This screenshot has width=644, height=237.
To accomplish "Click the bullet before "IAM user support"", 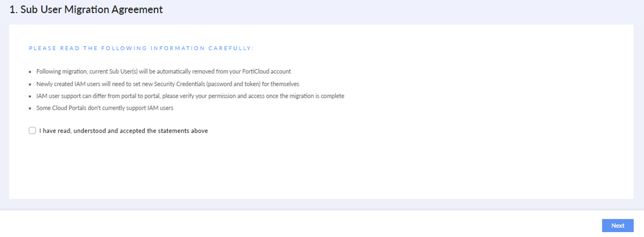I will coord(31,96).
